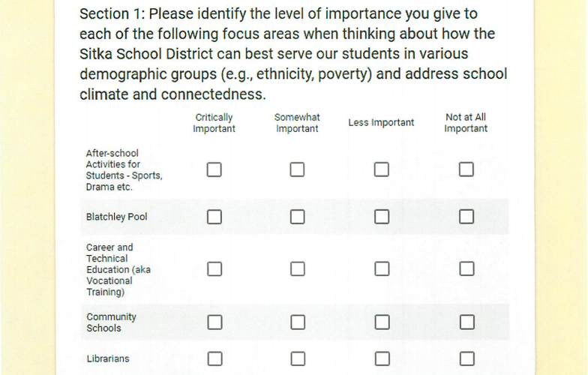Mark Blatchley Pool as Somewhat Important
The width and height of the screenshot is (588, 375).
point(298,217)
